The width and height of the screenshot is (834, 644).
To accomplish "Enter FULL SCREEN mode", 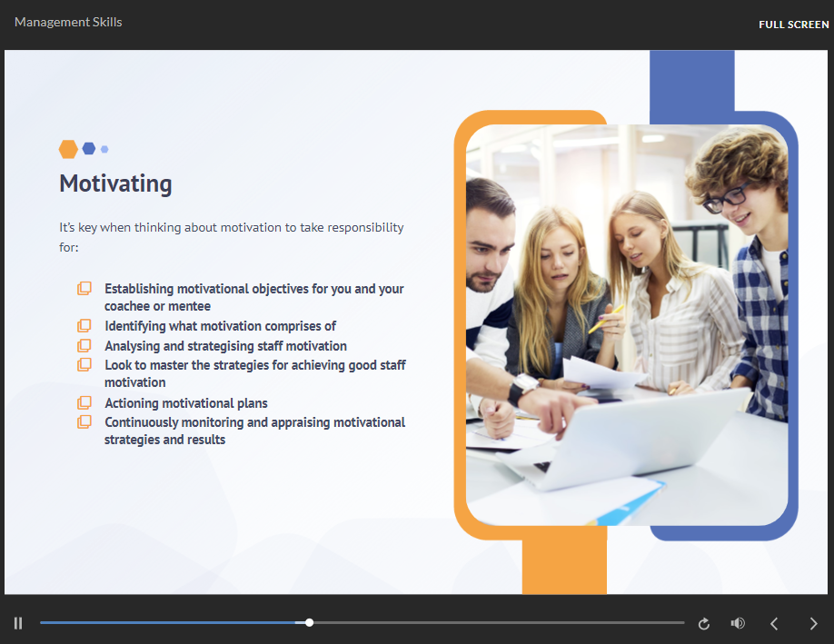I will point(793,25).
